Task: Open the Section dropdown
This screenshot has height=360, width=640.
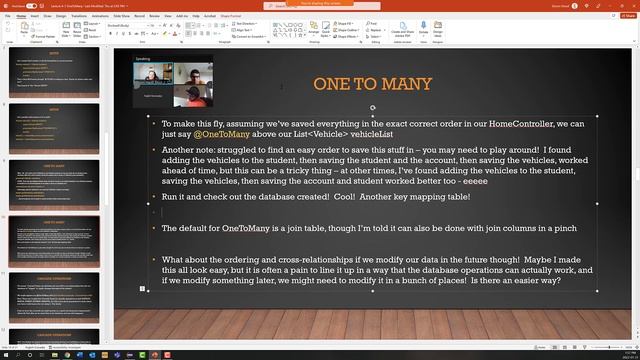Action: tap(92, 36)
